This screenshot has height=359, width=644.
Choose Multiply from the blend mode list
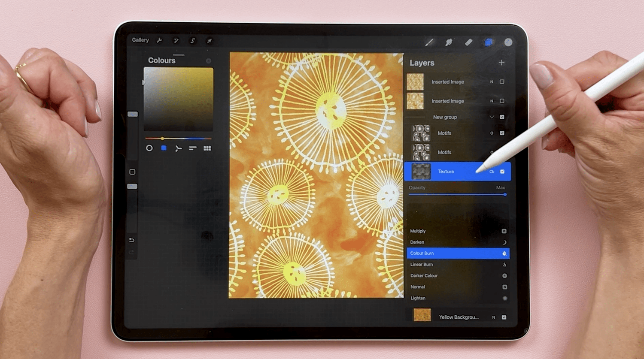pyautogui.click(x=438, y=231)
